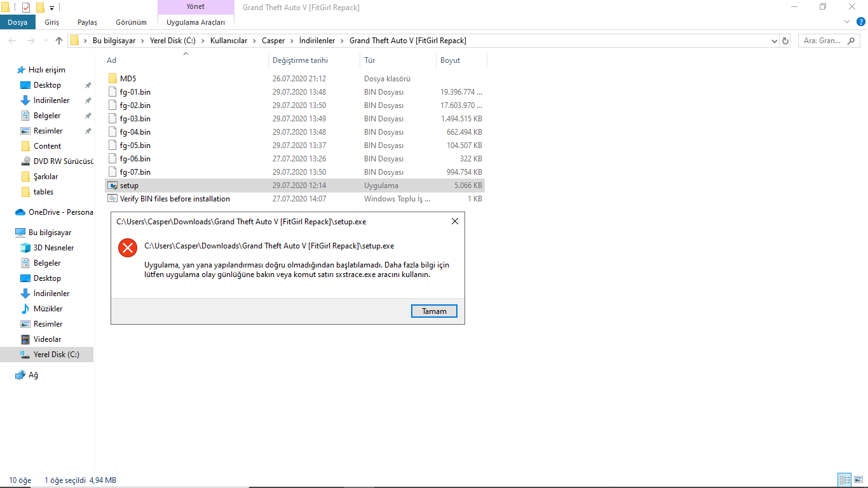This screenshot has height=488, width=868.
Task: Open the Giriş ribbon tab
Action: pos(52,22)
